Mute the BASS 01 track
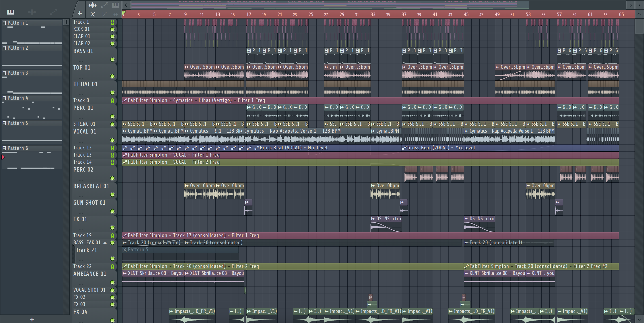Viewport: 644px width, 323px height. (x=112, y=59)
